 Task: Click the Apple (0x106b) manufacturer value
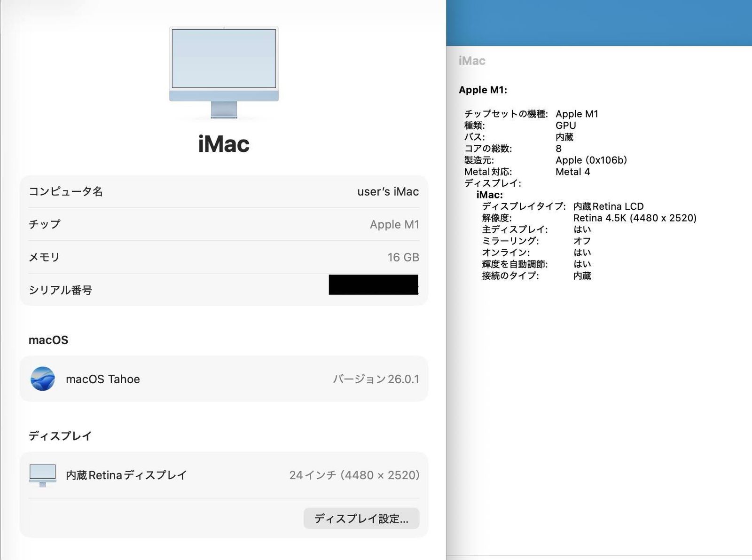pos(591,160)
